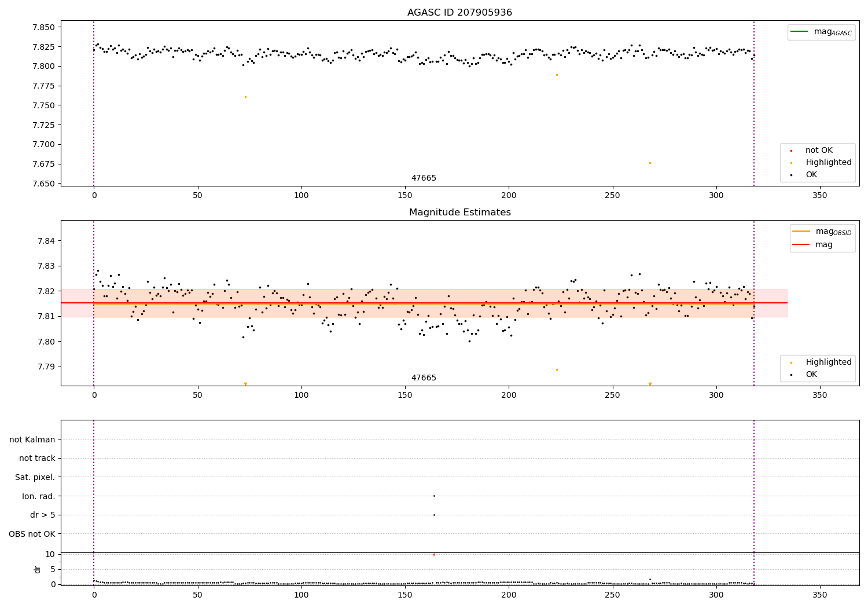The height and width of the screenshot is (608, 868).
Task: Click the 'dr' y-axis label
Action: pyautogui.click(x=38, y=569)
